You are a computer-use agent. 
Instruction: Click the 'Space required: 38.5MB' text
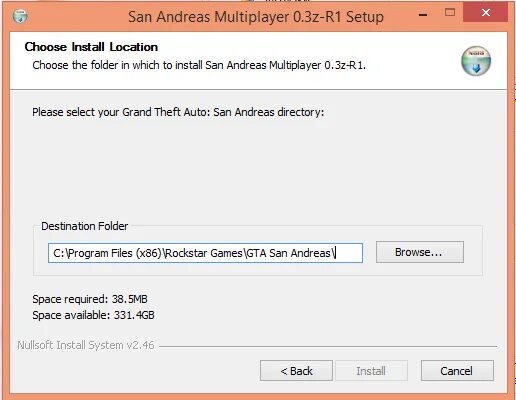90,299
